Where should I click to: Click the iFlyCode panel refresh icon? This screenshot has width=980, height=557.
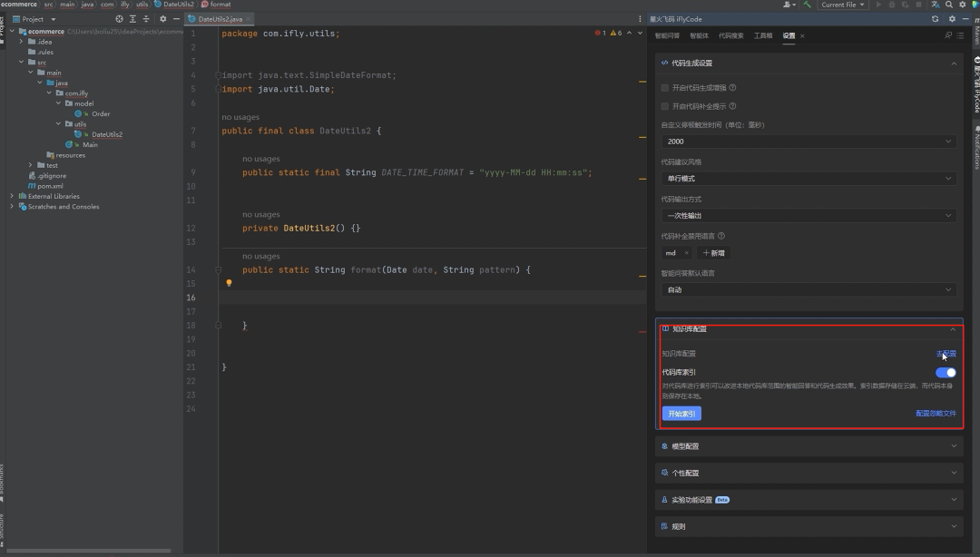click(x=935, y=19)
